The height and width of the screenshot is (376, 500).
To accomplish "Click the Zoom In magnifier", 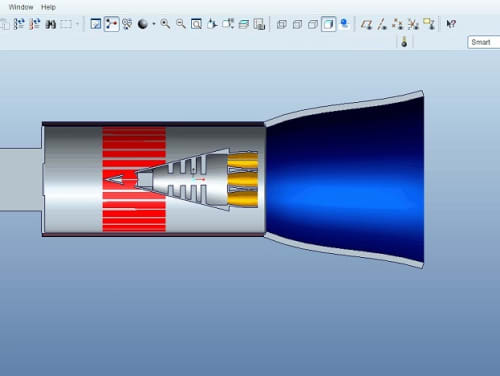I will tap(165, 24).
